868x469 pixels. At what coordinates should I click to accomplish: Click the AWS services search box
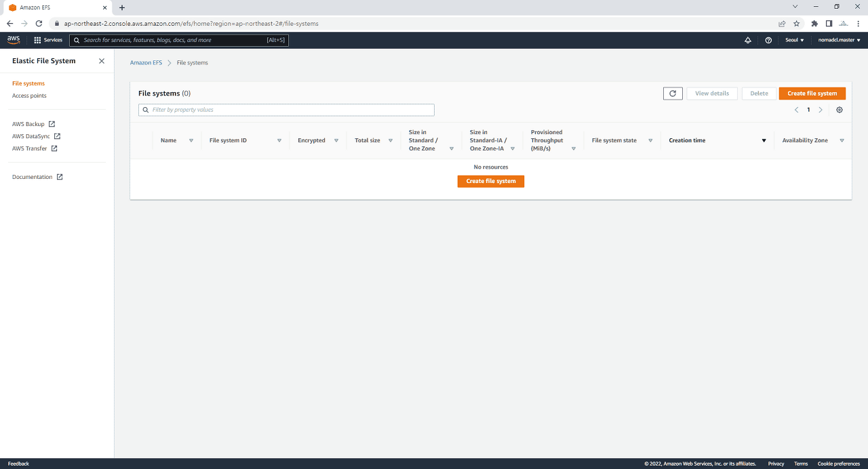179,40
